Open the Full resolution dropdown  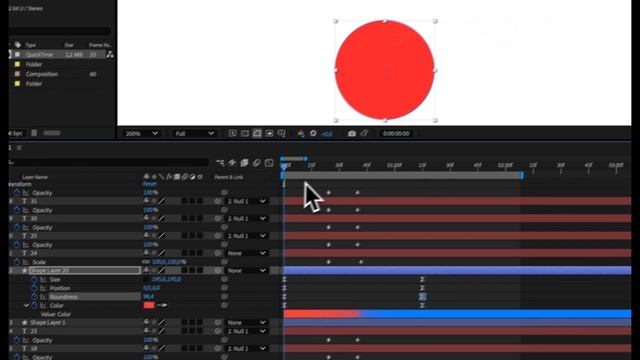tap(194, 133)
